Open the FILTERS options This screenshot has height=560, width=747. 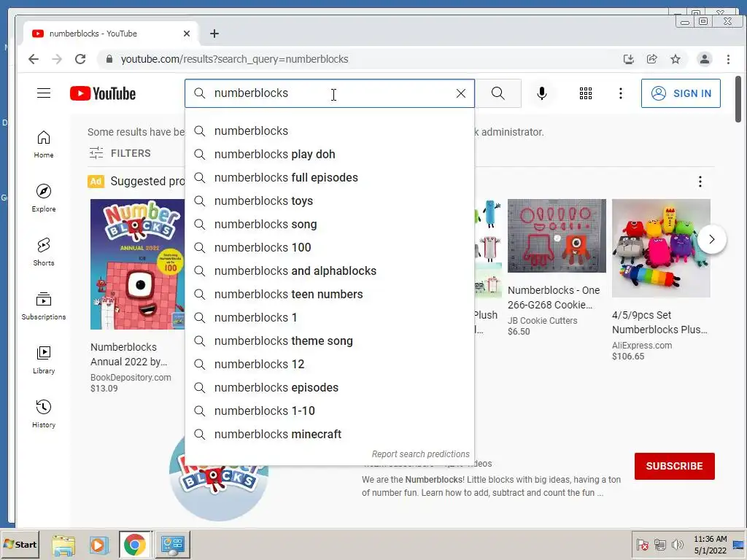click(x=120, y=153)
